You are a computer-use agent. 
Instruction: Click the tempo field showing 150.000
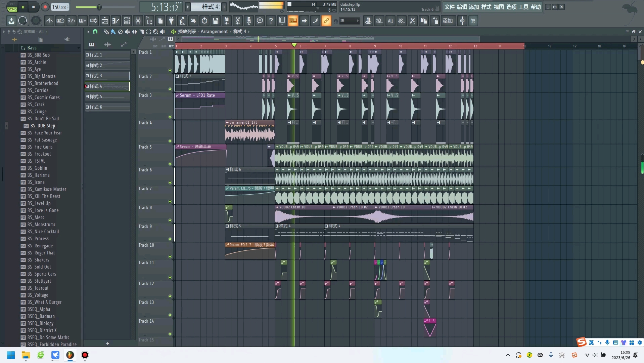coord(60,7)
